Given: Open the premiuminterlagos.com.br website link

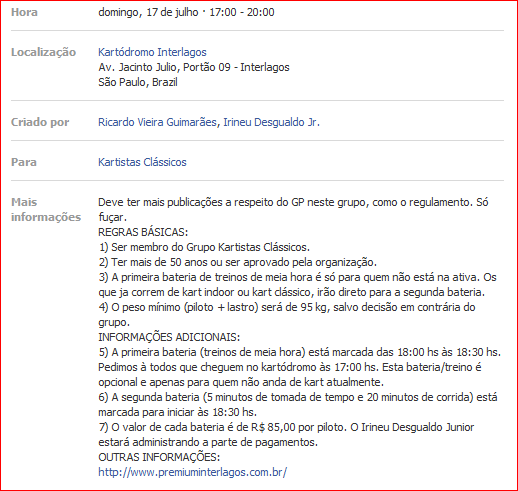Looking at the screenshot, I should pos(193,472).
